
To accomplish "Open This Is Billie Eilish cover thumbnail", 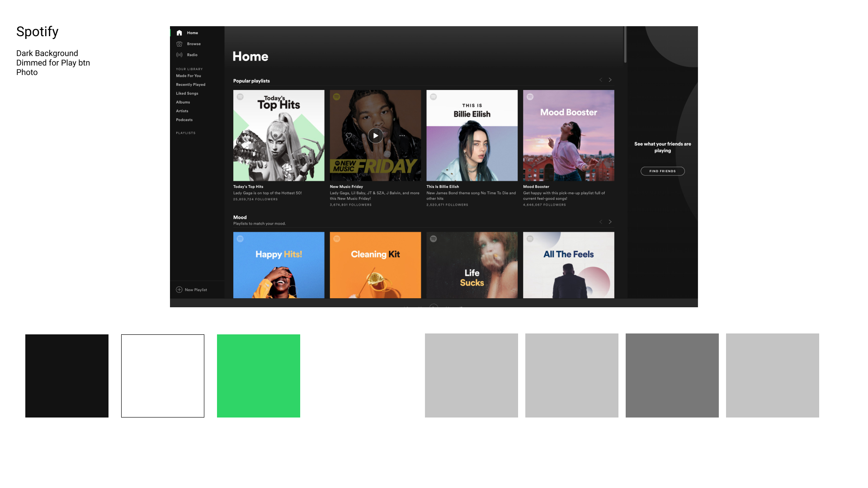I will point(472,136).
